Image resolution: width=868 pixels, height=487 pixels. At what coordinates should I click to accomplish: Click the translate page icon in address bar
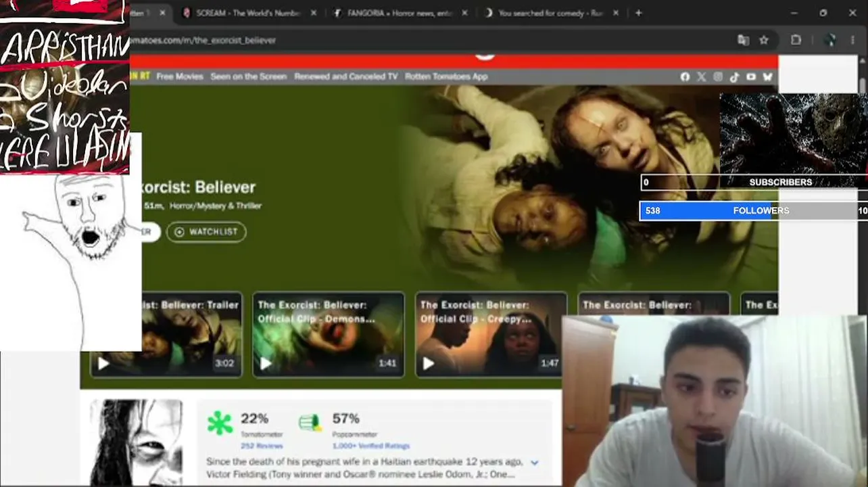coord(744,41)
